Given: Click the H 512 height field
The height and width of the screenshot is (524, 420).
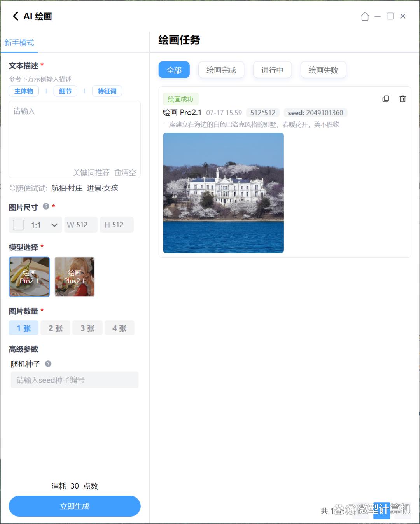Looking at the screenshot, I should pyautogui.click(x=117, y=225).
